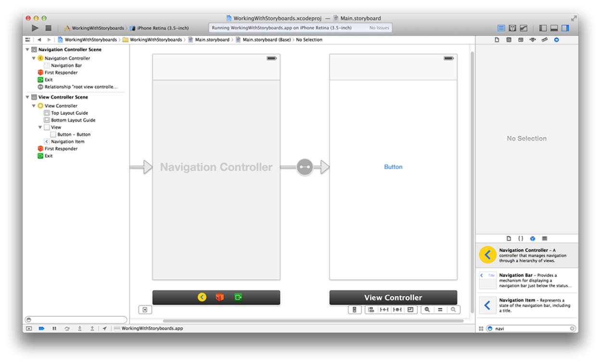Click the orange First Responder cube in dock
601x364 pixels.
[220, 297]
